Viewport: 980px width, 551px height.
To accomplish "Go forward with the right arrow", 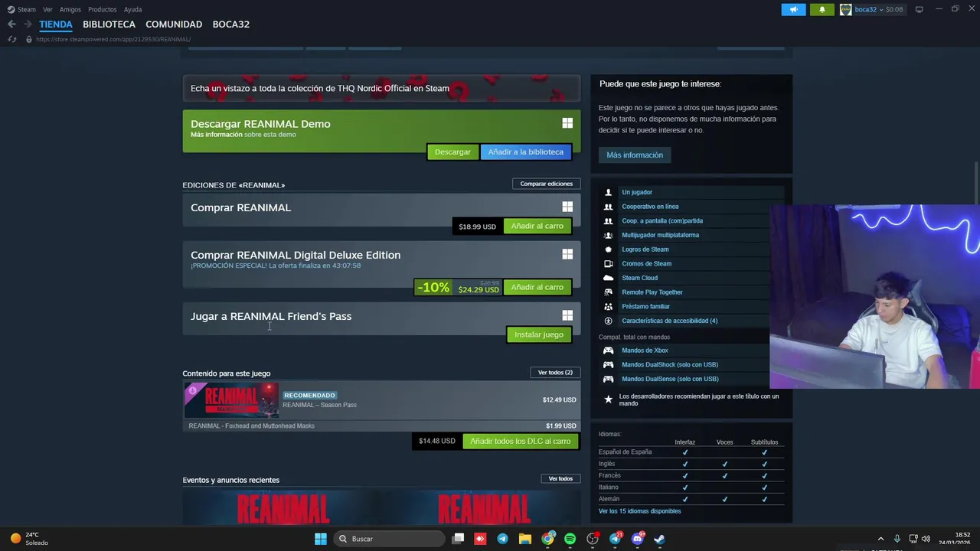I will point(28,24).
